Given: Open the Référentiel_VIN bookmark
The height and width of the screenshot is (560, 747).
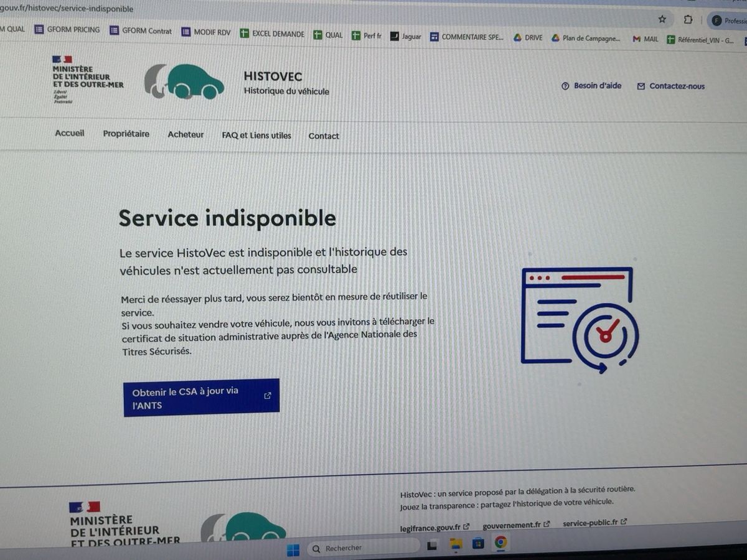Looking at the screenshot, I should (x=700, y=40).
